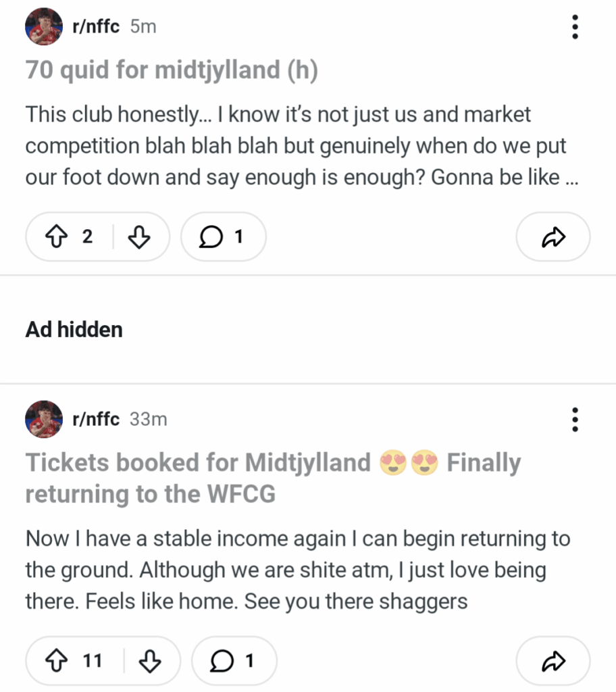
Task: Open the overflow menu on the bottom post
Action: (x=575, y=420)
